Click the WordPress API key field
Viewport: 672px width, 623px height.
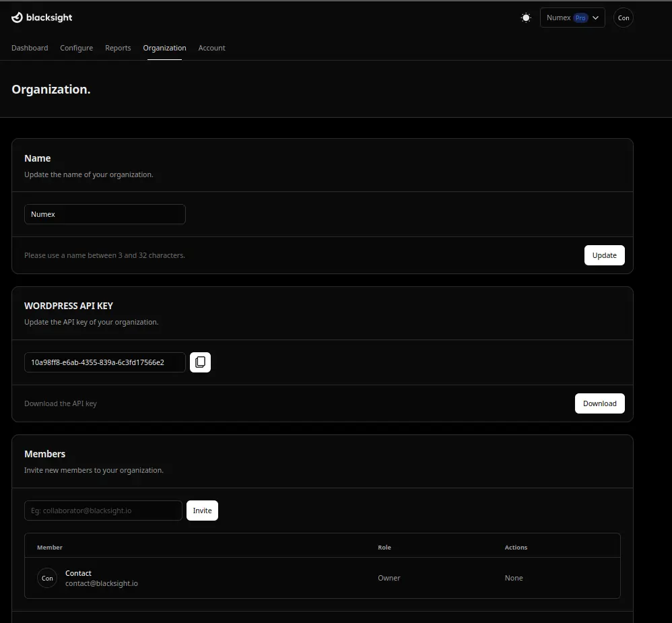(x=104, y=362)
